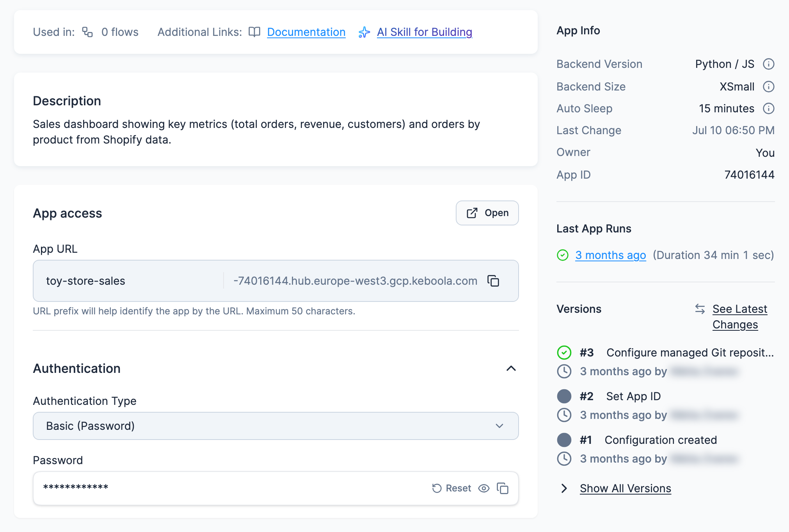
Task: Toggle password visibility with the eye icon
Action: pos(484,488)
